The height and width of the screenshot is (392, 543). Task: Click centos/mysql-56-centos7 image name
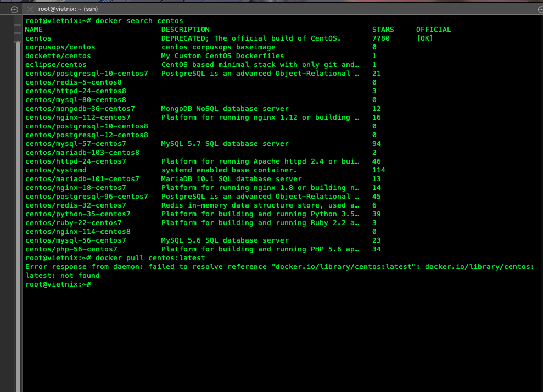pos(76,240)
